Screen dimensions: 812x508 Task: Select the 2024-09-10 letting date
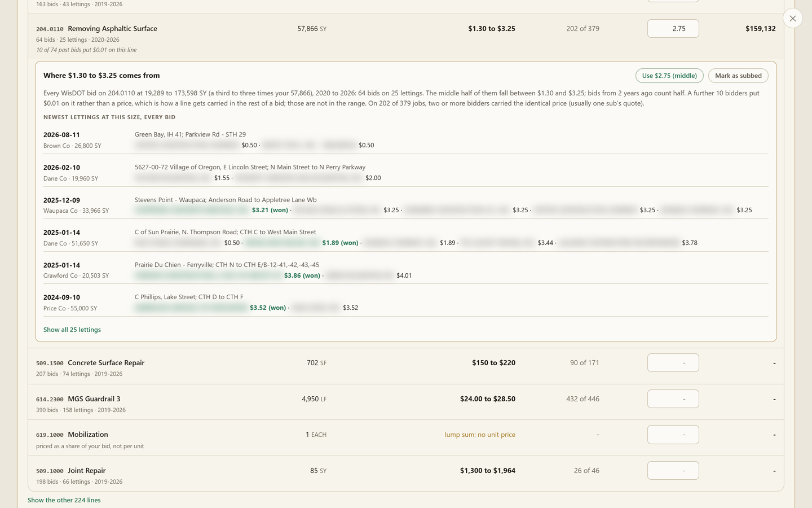[x=61, y=297]
